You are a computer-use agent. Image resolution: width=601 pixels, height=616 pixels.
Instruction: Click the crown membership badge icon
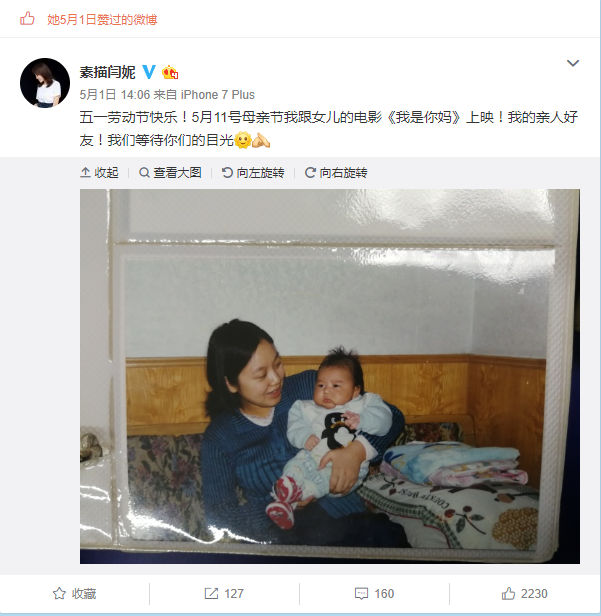point(170,72)
